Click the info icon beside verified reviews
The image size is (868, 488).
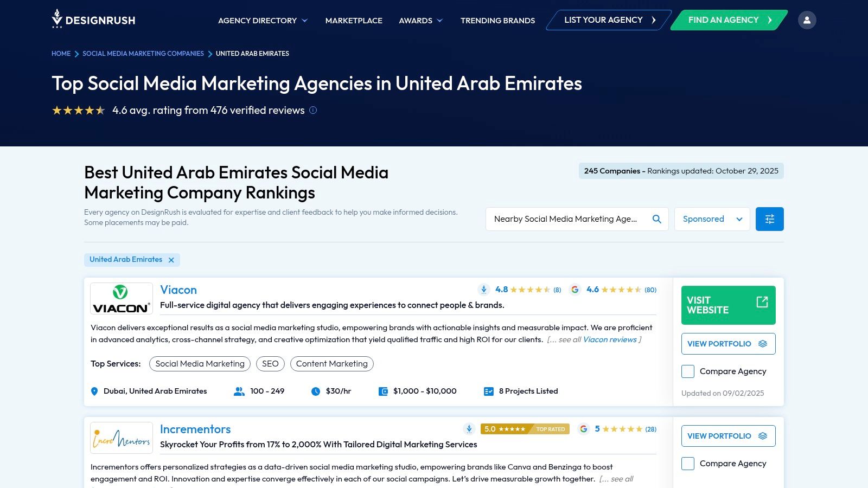[x=313, y=110]
